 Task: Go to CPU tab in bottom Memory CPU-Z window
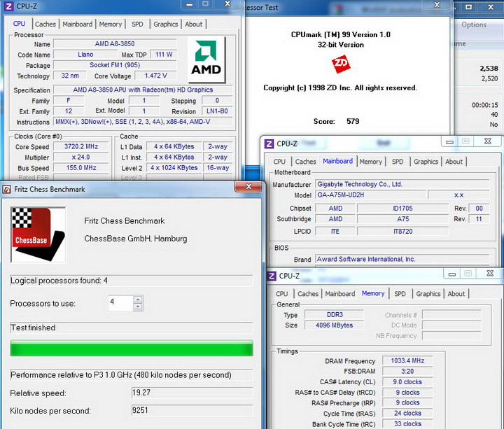pos(281,294)
